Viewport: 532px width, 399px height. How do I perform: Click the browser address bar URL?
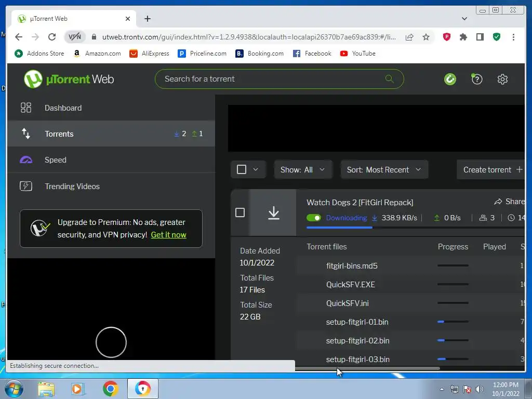coord(249,37)
